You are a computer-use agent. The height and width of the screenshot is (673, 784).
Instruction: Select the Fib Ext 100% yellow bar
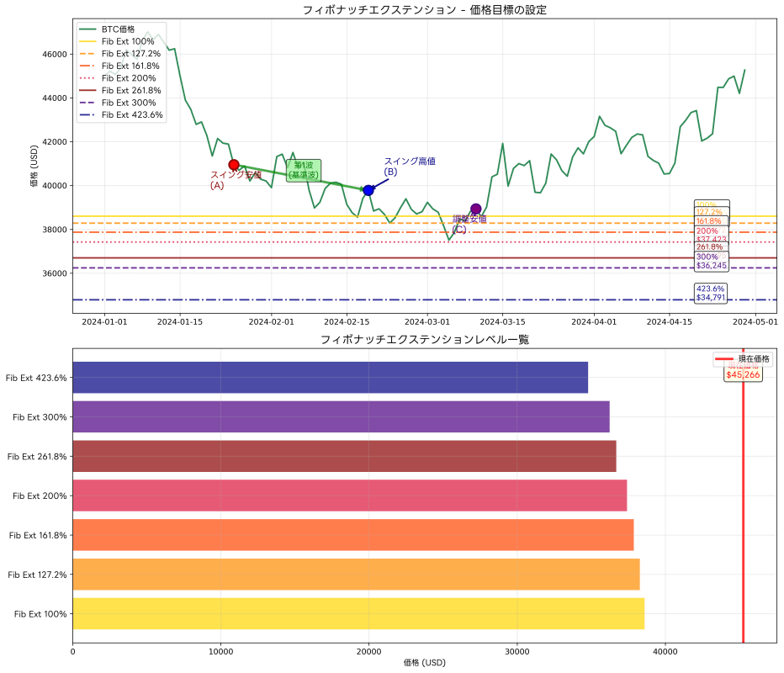[x=353, y=613]
